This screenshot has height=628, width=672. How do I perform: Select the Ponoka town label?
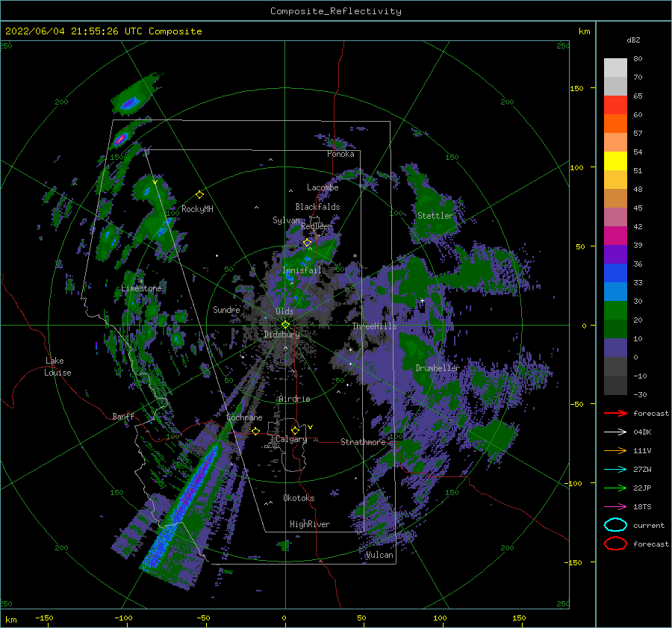[340, 154]
